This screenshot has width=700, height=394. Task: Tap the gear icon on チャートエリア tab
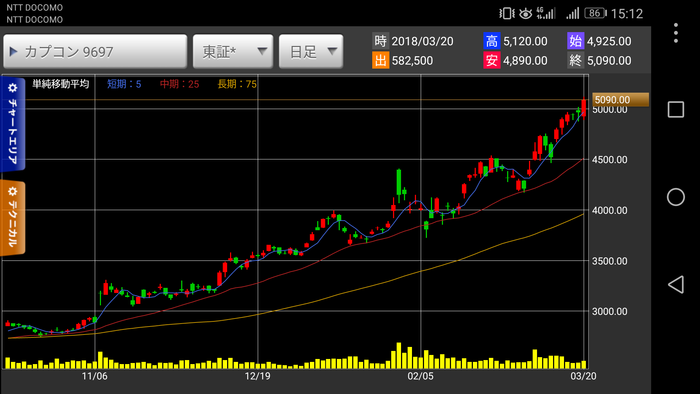tap(12, 88)
